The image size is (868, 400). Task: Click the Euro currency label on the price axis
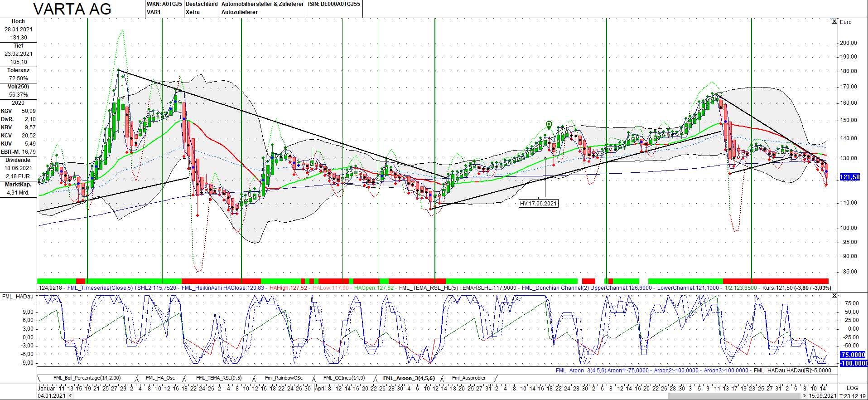pyautogui.click(x=845, y=22)
